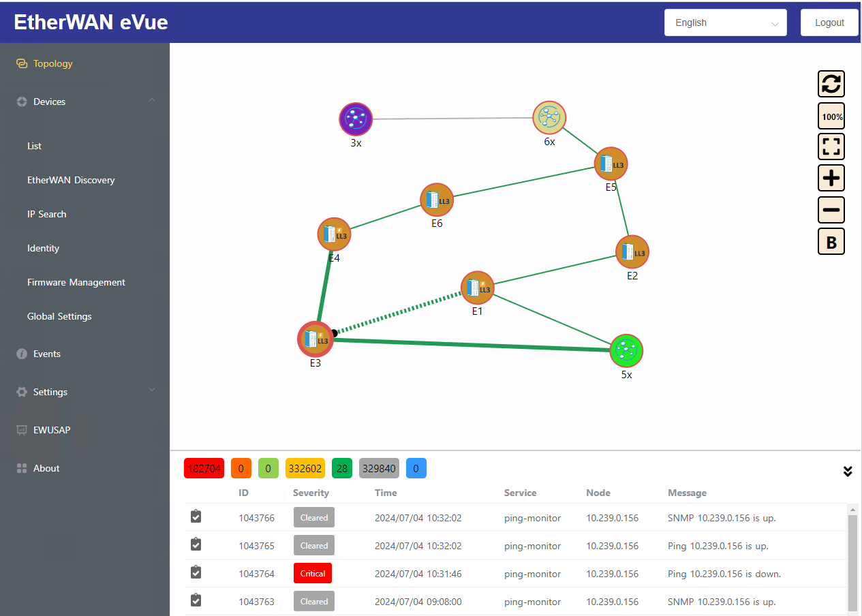Click Cleared badge of event 1043765
Viewport: 862px width, 616px height.
point(314,546)
